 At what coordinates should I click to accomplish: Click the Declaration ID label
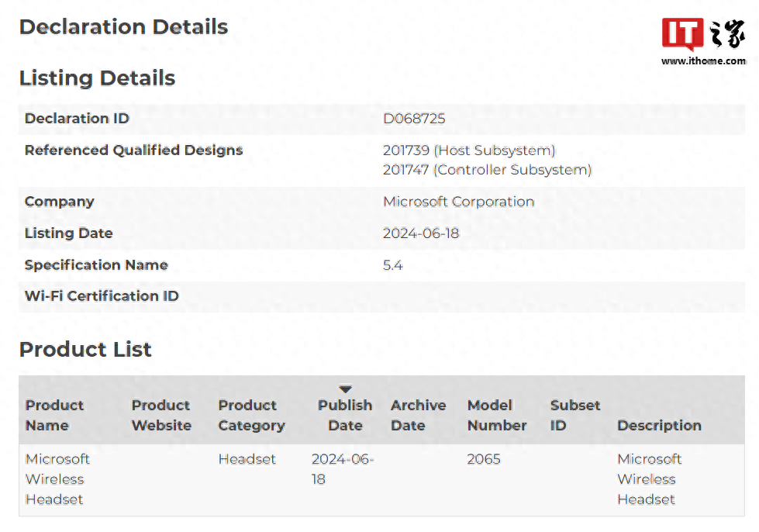(77, 119)
